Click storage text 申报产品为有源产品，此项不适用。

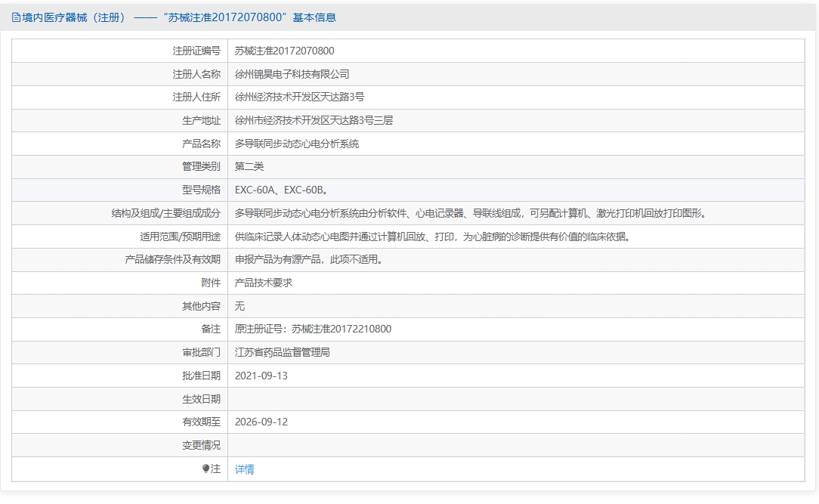[x=311, y=260]
